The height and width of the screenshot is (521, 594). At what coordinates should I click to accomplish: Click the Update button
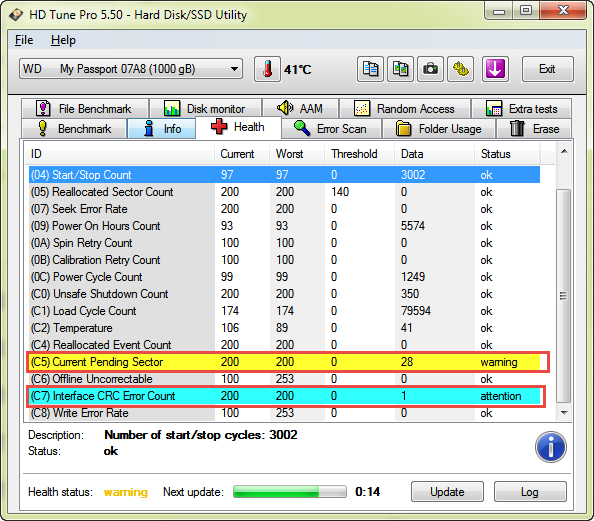(447, 492)
